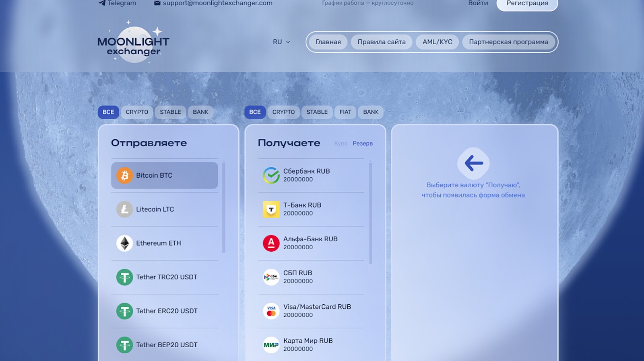Image resolution: width=644 pixels, height=361 pixels.
Task: Select Ethereum ETH label
Action: point(159,243)
